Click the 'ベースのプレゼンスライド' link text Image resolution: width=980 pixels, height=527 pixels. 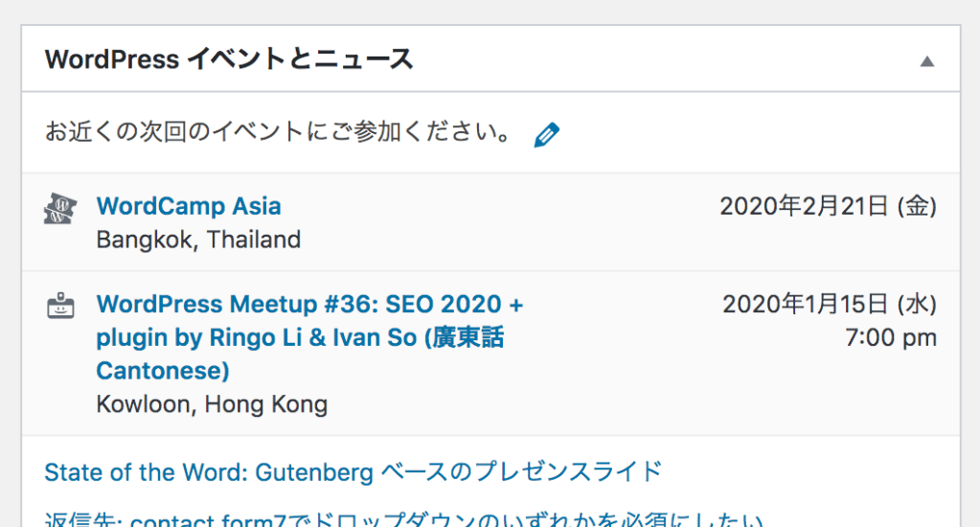point(522,471)
